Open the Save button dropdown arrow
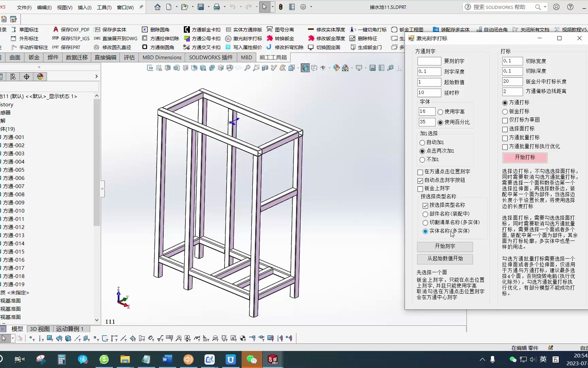Image resolution: width=588 pixels, height=368 pixels. [x=208, y=7]
